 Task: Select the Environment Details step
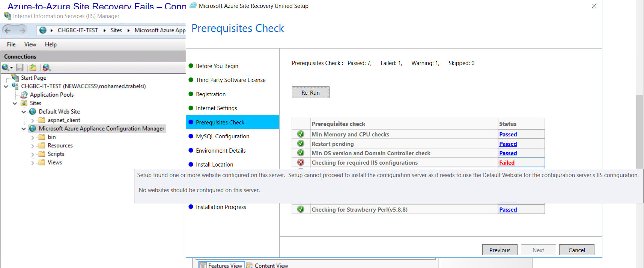(x=221, y=151)
